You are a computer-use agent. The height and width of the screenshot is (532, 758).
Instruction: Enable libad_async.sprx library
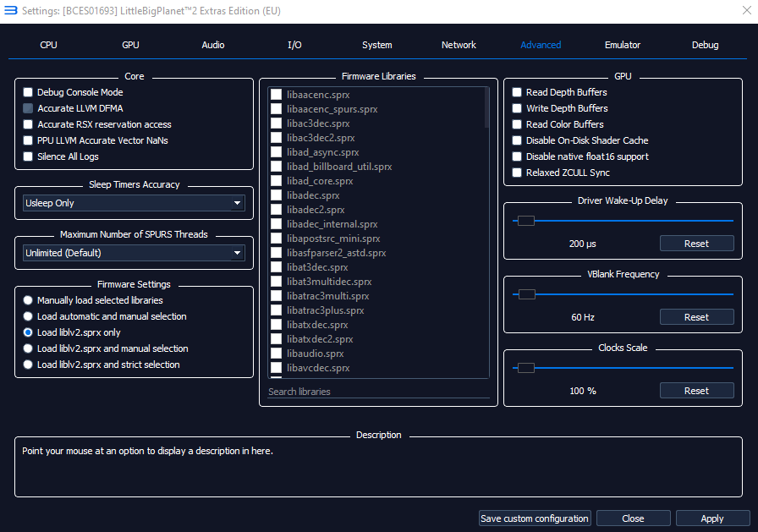coord(276,152)
